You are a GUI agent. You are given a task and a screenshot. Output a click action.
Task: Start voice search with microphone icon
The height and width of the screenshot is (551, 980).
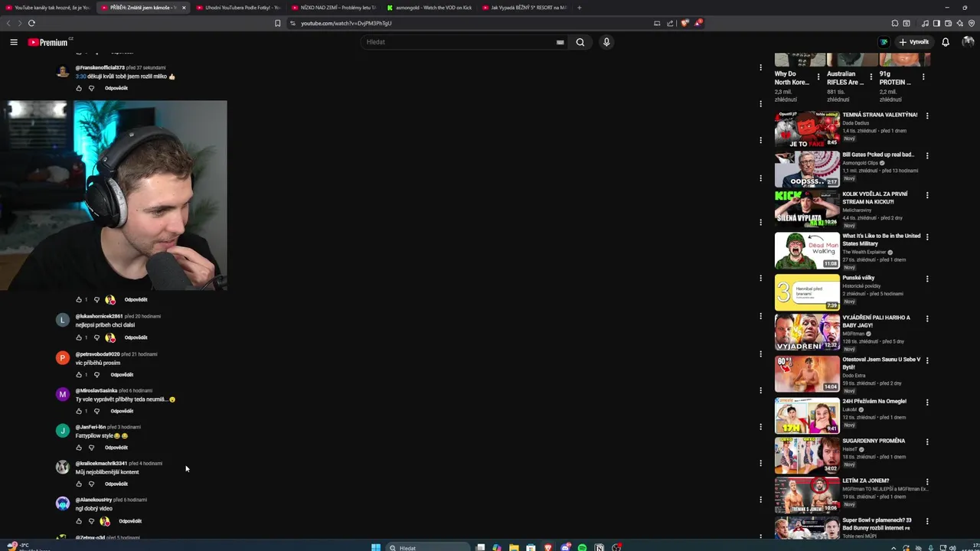606,42
